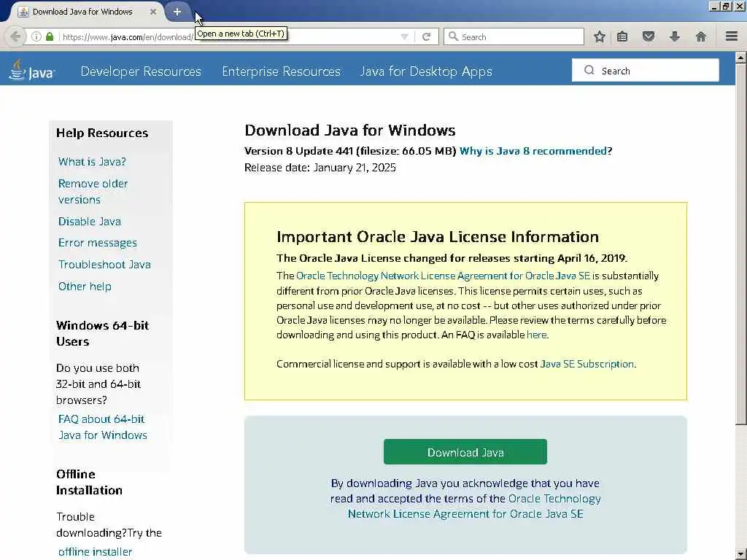This screenshot has height=560, width=747.
Task: Show site information icon in address bar
Action: [x=36, y=36]
